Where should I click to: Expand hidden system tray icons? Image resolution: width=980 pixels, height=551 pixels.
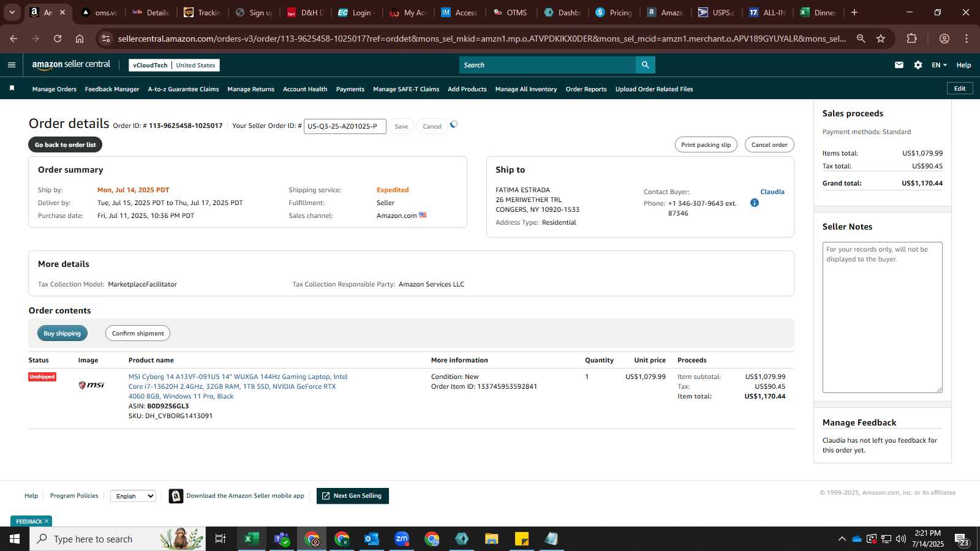pyautogui.click(x=842, y=539)
